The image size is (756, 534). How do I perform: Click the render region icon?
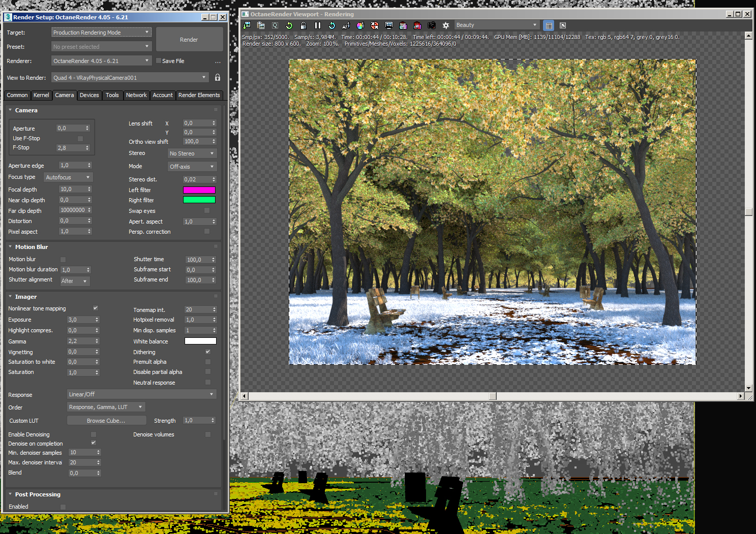(403, 25)
